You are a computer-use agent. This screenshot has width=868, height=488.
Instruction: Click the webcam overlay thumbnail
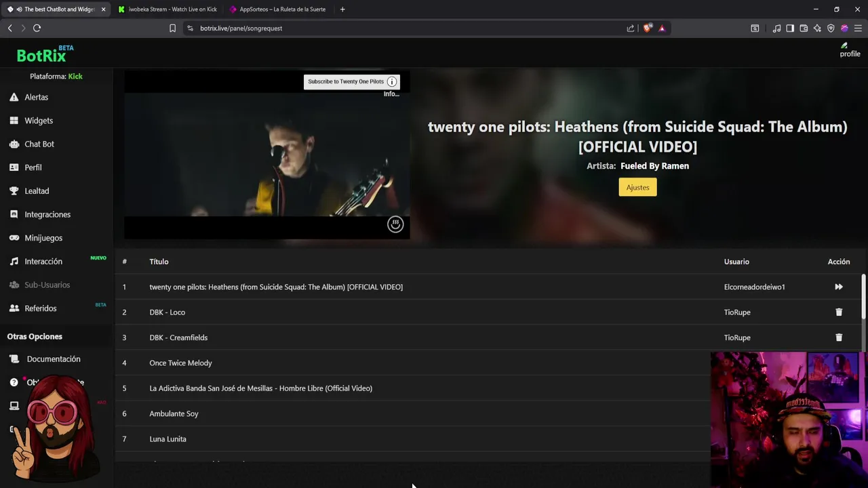tap(789, 420)
